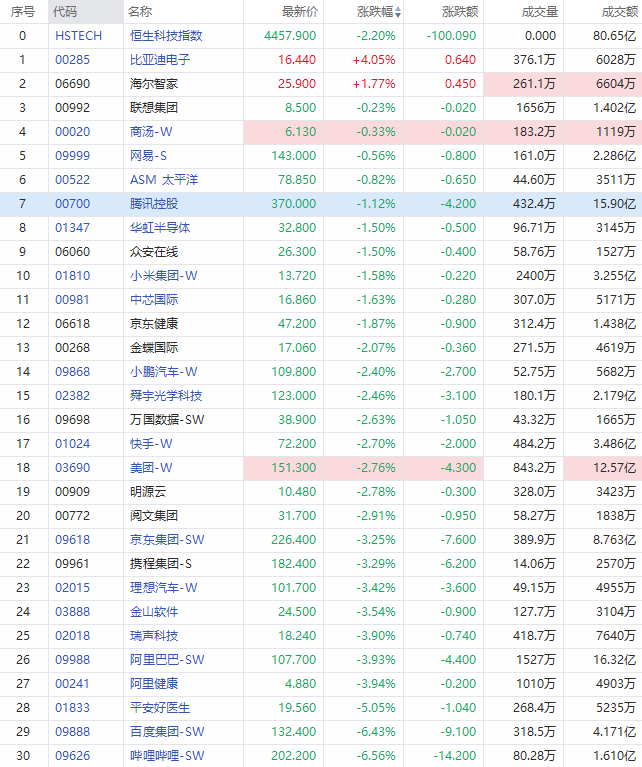
Task: Open 瑞声科技 stock link
Action: [x=154, y=635]
